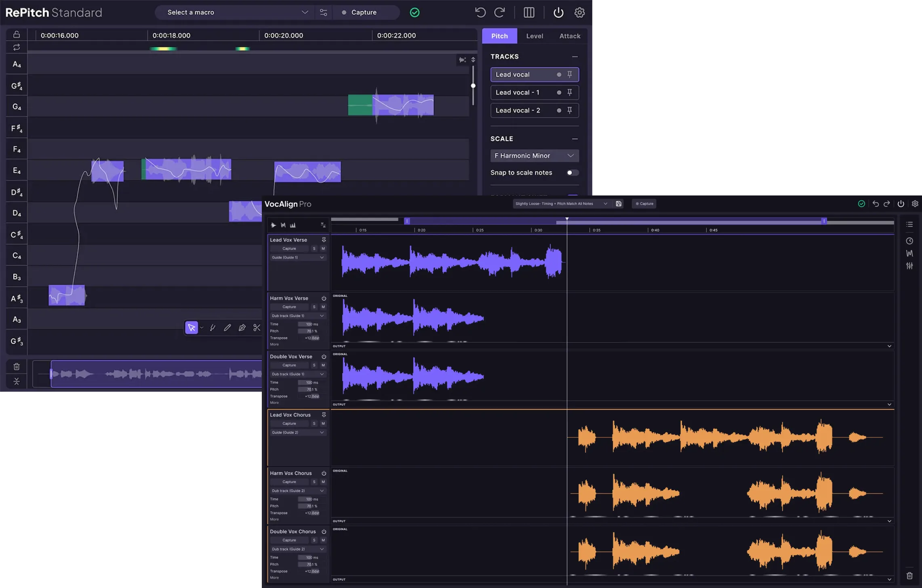
Task: Click the RePitch redo arrow
Action: 500,13
